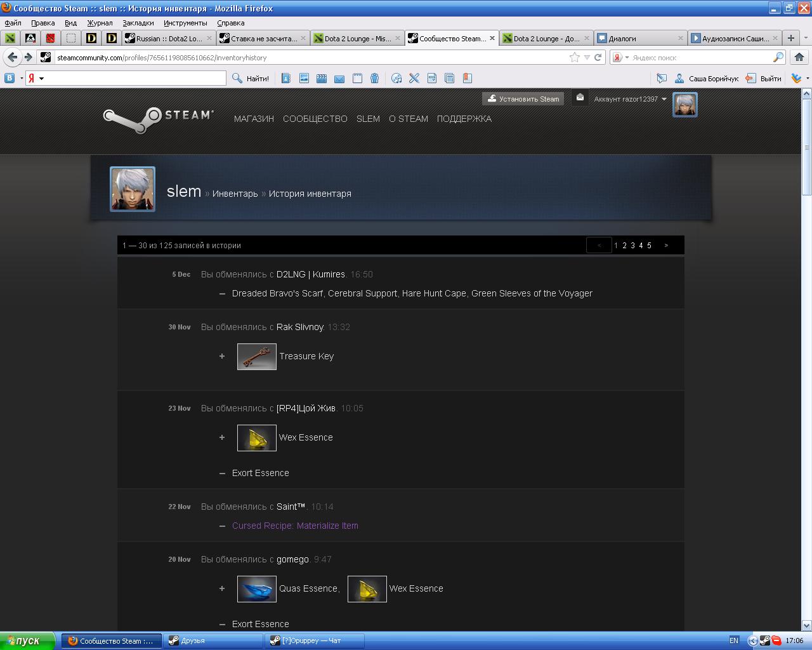This screenshot has height=650, width=812.
Task: Open the friends people icon on toolbar
Action: click(x=375, y=78)
